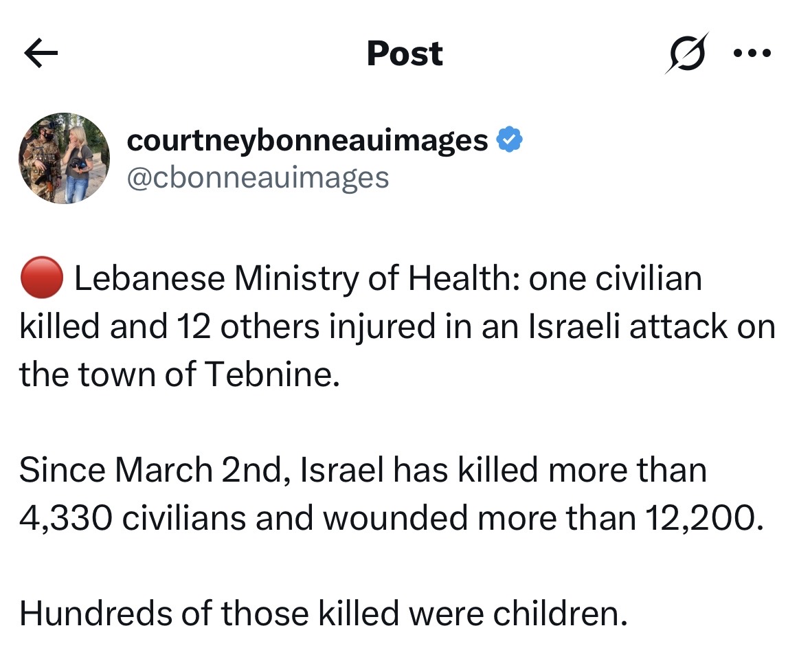Open the courtneybonneauimages profile picture
This screenshot has width=810, height=672.
(x=64, y=158)
